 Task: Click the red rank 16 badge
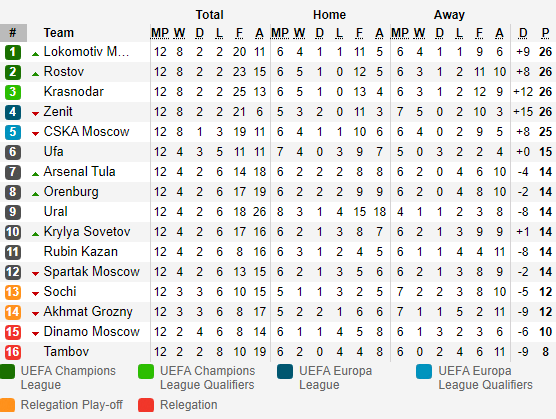[13, 352]
